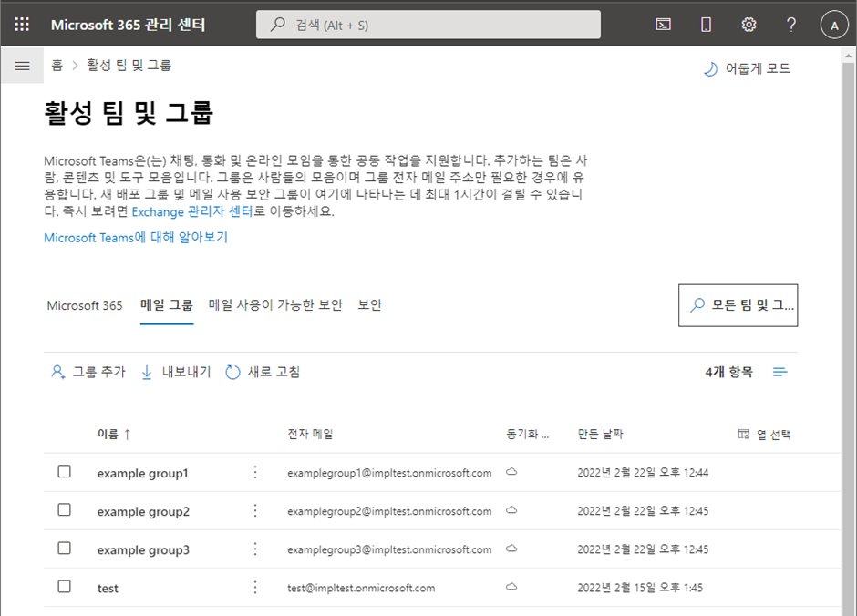Open the settings gear icon
Screen dimensions: 857x616
749,25
